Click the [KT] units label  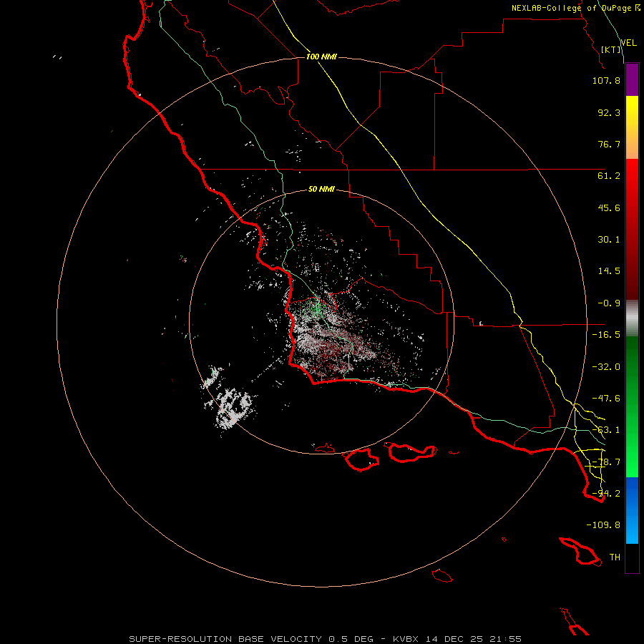(611, 49)
